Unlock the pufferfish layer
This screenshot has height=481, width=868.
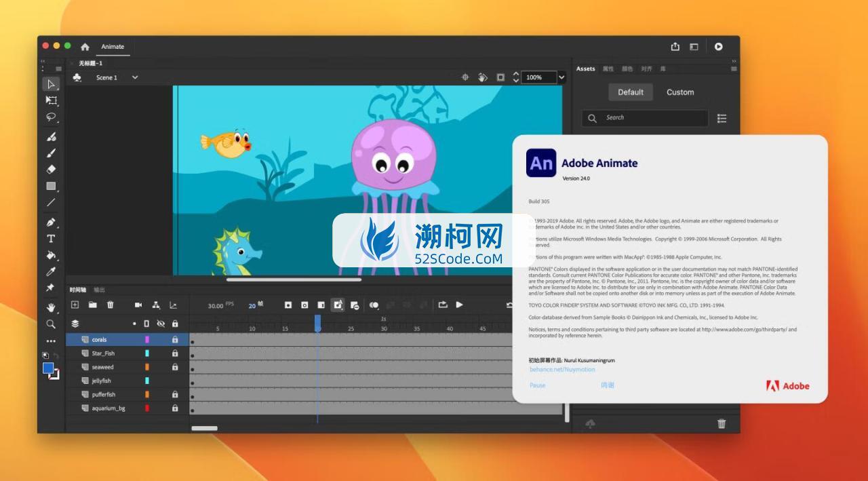pos(175,394)
